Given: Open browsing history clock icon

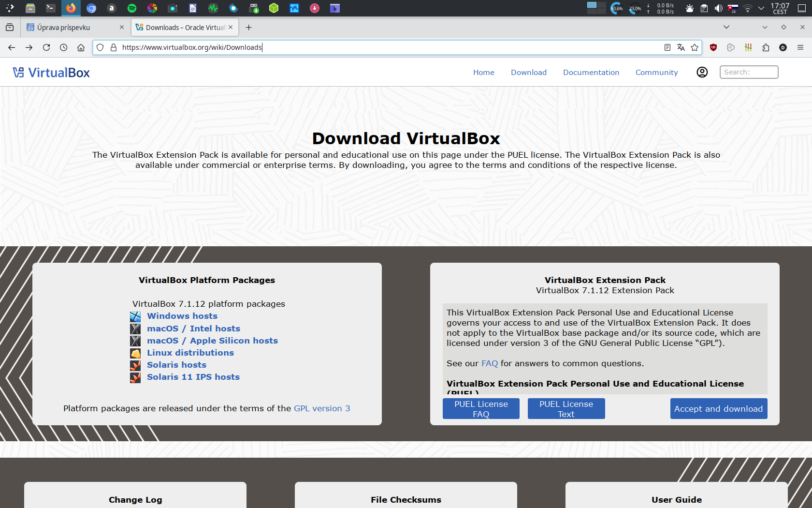Looking at the screenshot, I should click(x=63, y=47).
